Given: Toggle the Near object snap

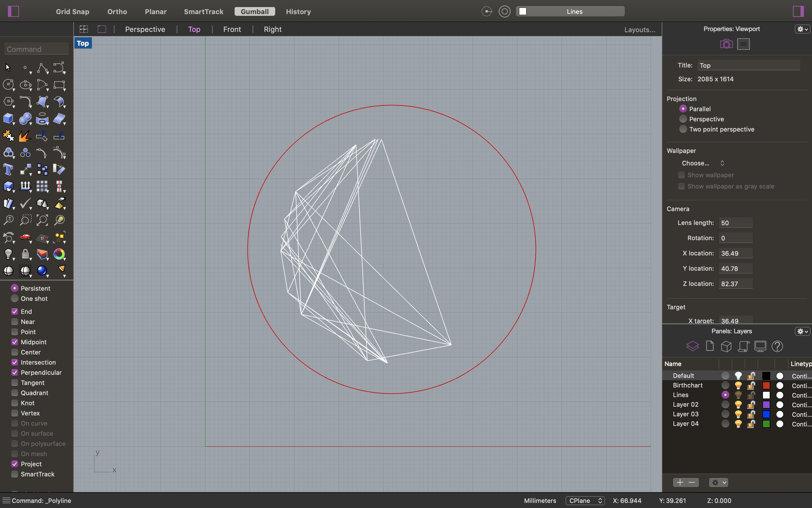Looking at the screenshot, I should (14, 321).
